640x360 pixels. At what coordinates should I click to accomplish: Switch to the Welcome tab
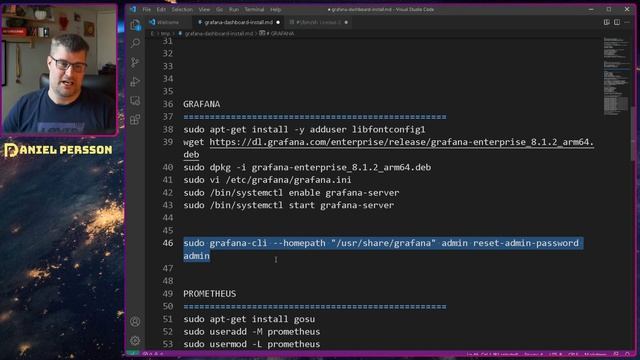[167, 22]
